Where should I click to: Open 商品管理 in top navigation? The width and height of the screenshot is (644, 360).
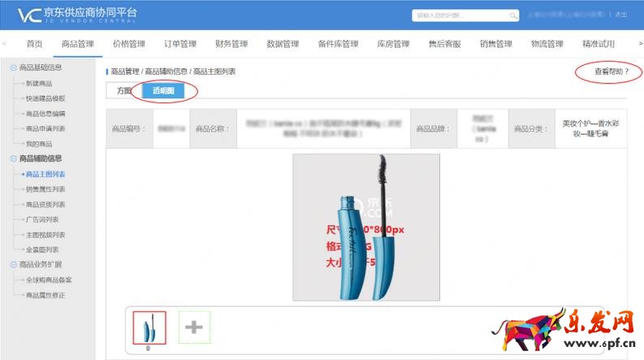pyautogui.click(x=78, y=44)
